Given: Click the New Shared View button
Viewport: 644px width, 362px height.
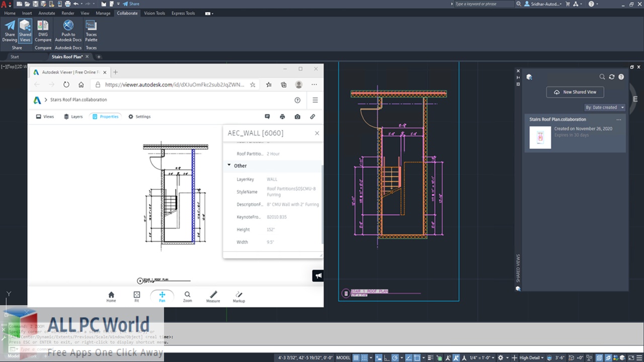Looking at the screenshot, I should pyautogui.click(x=575, y=92).
